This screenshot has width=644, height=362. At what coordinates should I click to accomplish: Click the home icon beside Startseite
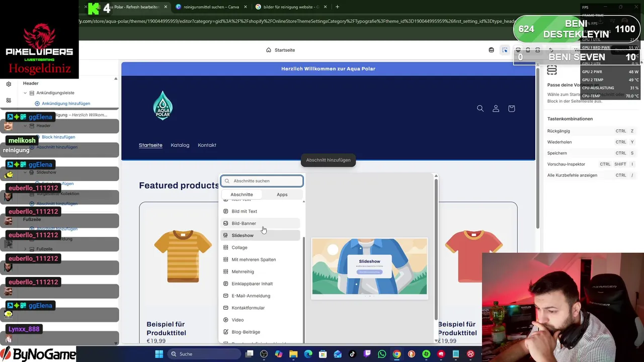coord(269,50)
